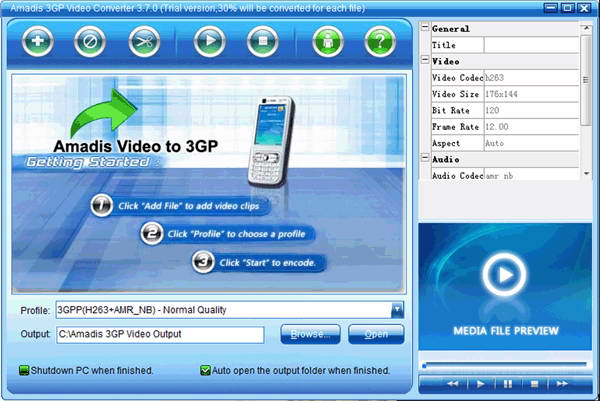
Task: Click the Browse button
Action: click(310, 334)
